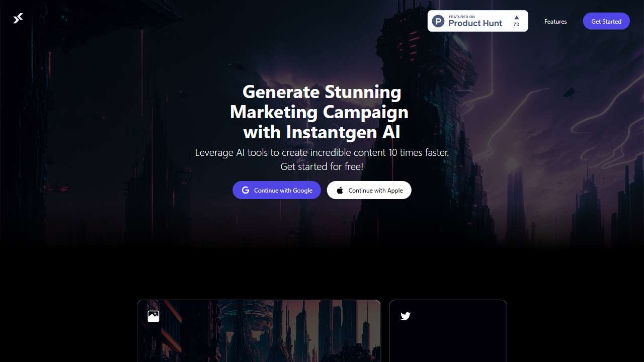
Task: Click the image icon on the city card
Action: [x=153, y=316]
